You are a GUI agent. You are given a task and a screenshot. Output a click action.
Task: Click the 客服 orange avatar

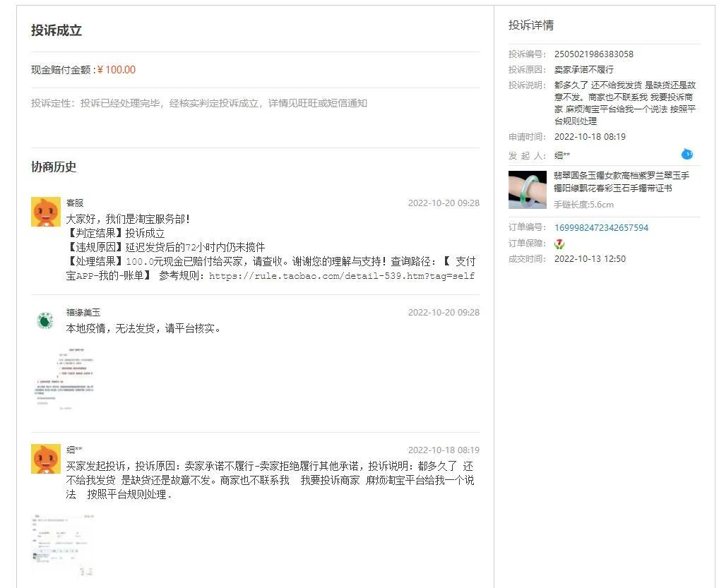45,210
